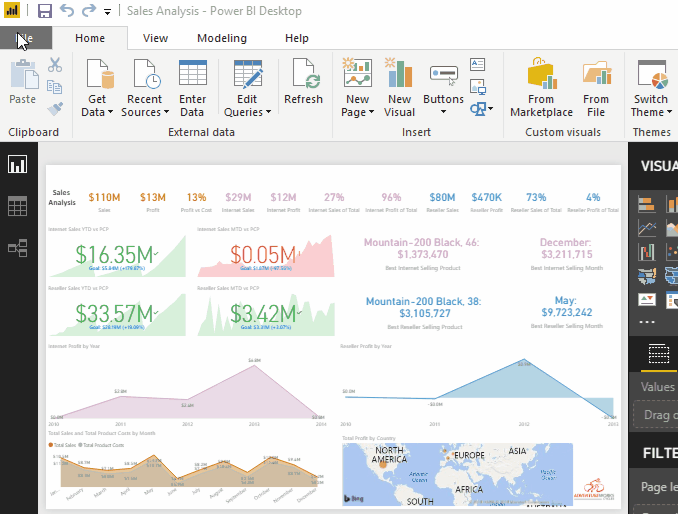Screen dimensions: 678x514
Task: Expand the Shapes dropdown arrow
Action: pos(490,109)
